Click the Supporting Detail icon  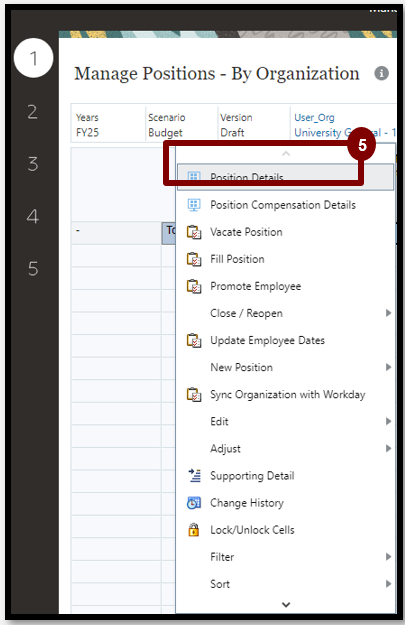click(195, 476)
